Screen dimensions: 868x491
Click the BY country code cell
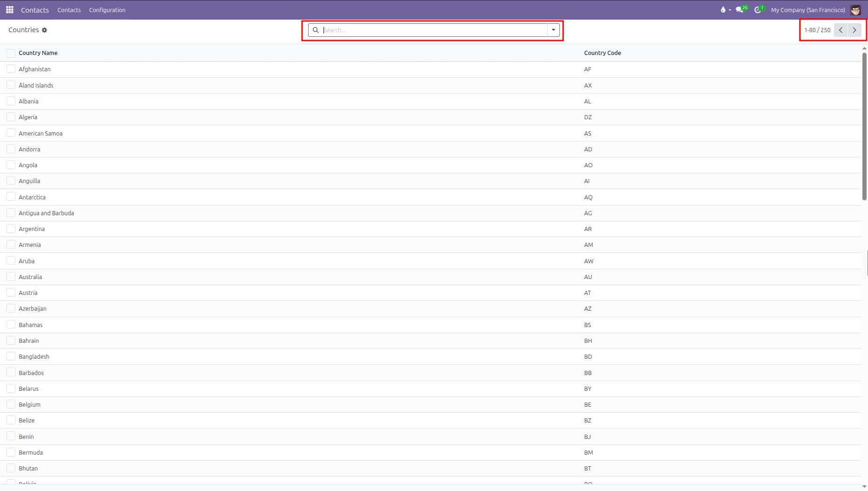tap(588, 389)
